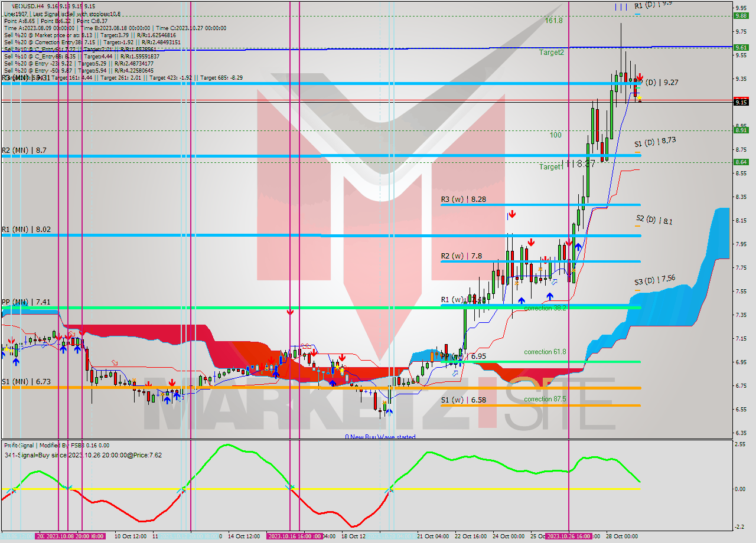Click the 'S1 (w) | 6.58' weekly label

point(464,400)
